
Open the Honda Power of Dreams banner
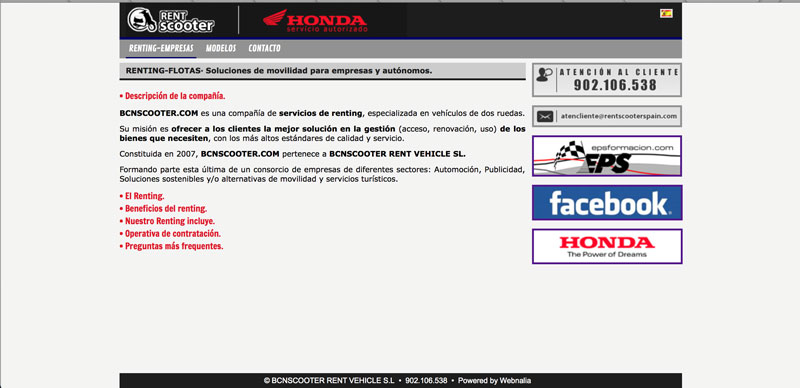click(607, 246)
